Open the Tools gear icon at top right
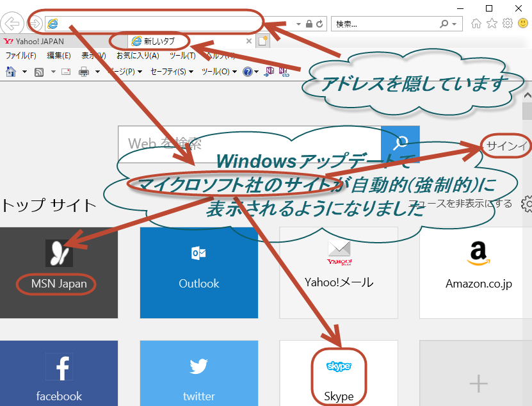The image size is (532, 406). point(507,23)
